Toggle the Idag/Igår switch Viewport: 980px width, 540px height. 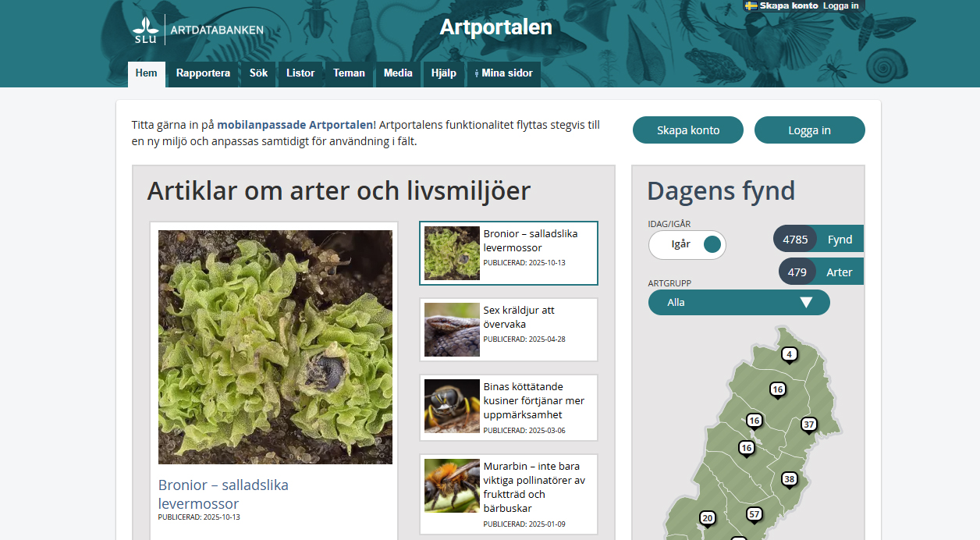point(687,244)
